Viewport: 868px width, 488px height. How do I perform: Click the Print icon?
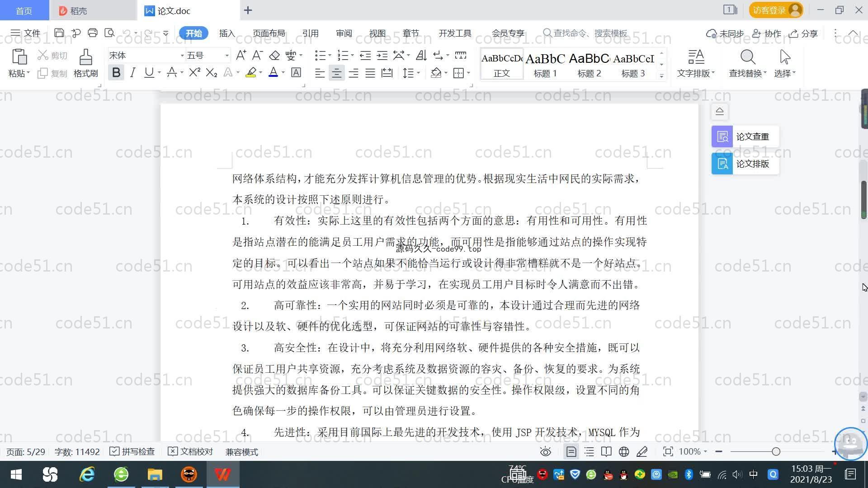click(x=93, y=33)
